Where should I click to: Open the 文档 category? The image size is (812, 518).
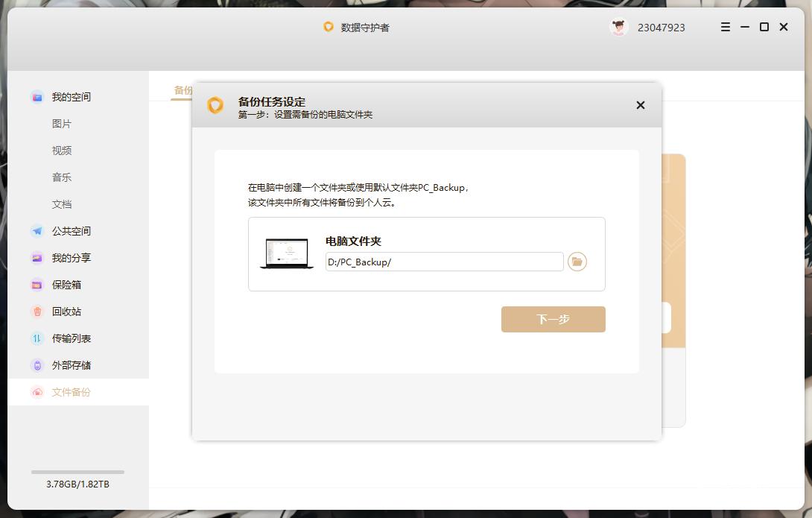coord(62,203)
